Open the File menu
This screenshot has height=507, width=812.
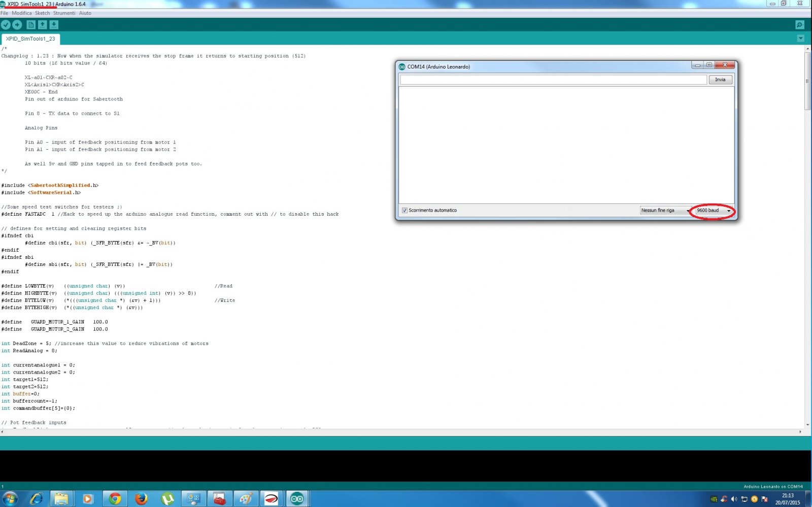click(x=4, y=13)
